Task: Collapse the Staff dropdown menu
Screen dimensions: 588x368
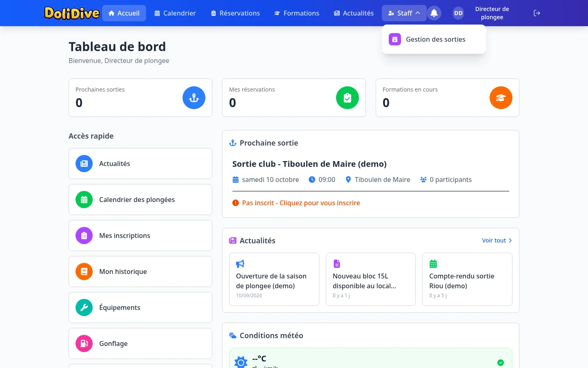Action: (x=404, y=13)
